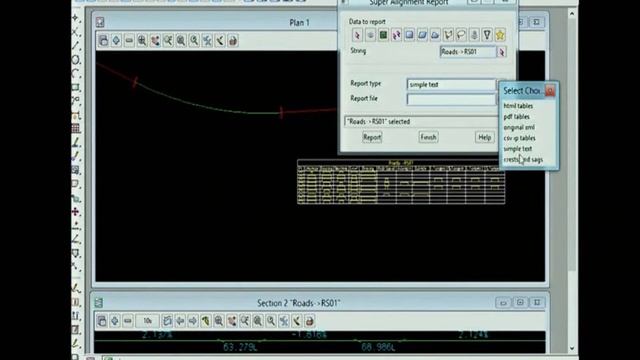Select the green model icon under Data to report
640x360 pixels.
[383, 35]
